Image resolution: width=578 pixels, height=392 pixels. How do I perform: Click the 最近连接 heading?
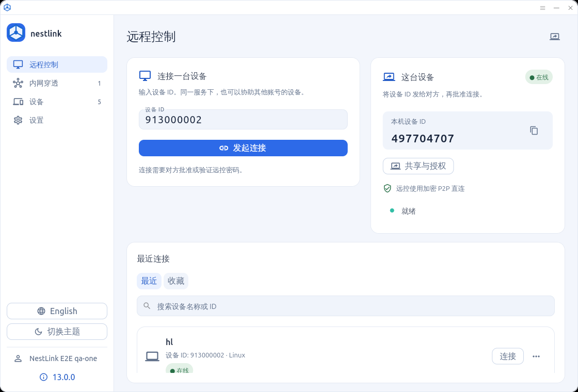[153, 258]
